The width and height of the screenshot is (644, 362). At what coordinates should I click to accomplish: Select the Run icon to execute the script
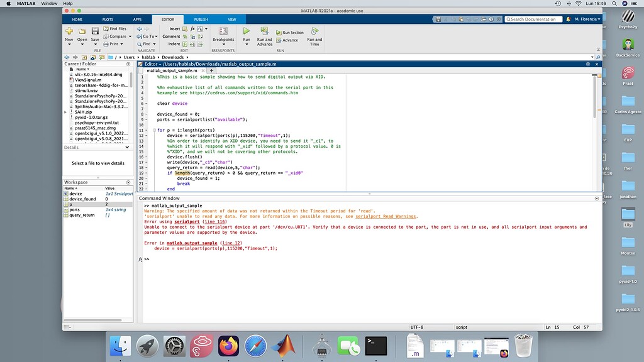pos(247,31)
